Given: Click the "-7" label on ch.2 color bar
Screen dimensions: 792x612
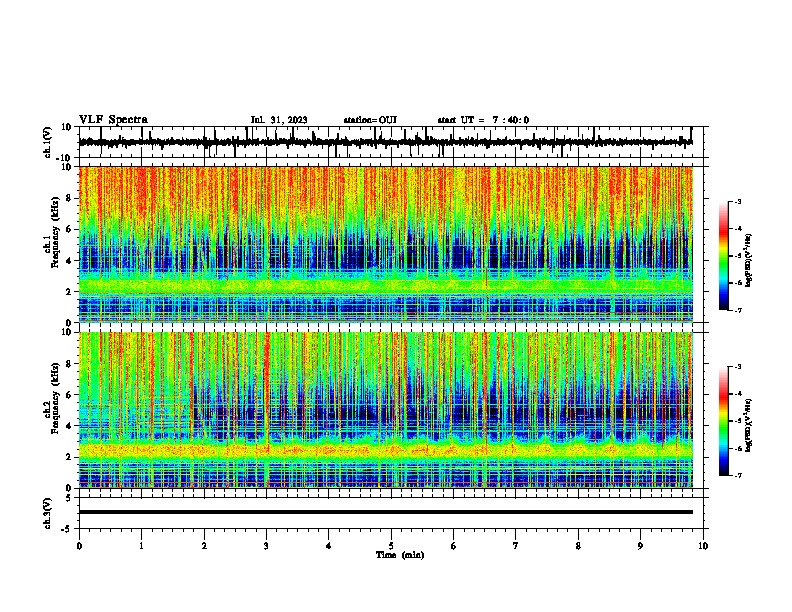Looking at the screenshot, I should [737, 475].
